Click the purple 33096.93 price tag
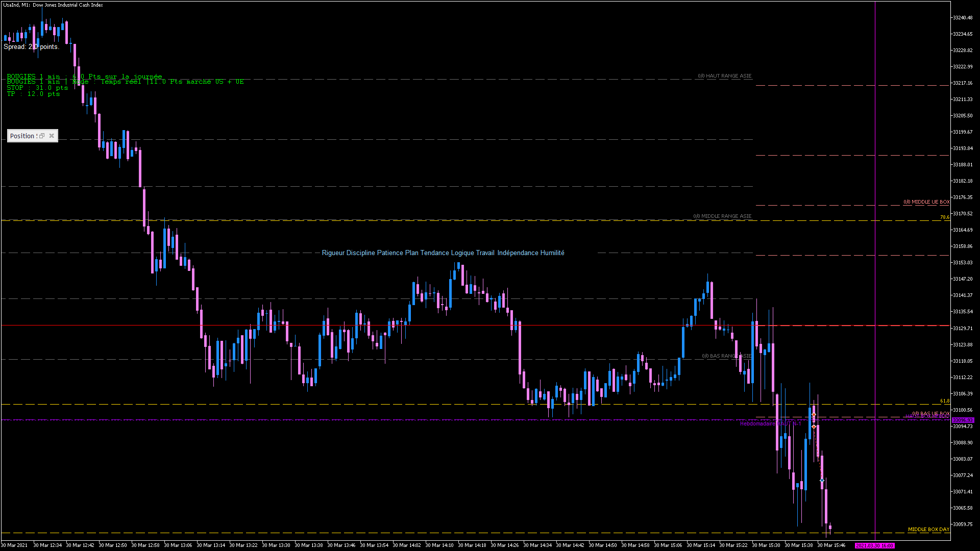This screenshot has width=980, height=551. [963, 420]
